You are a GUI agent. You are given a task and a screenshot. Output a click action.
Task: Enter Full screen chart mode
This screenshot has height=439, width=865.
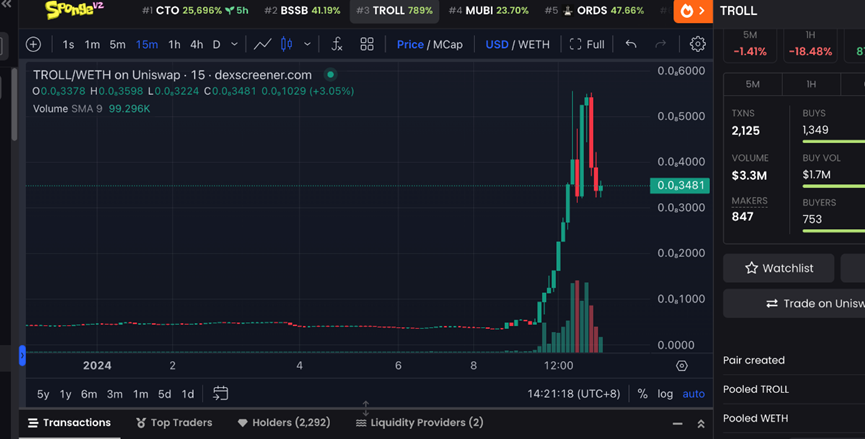[x=587, y=44]
